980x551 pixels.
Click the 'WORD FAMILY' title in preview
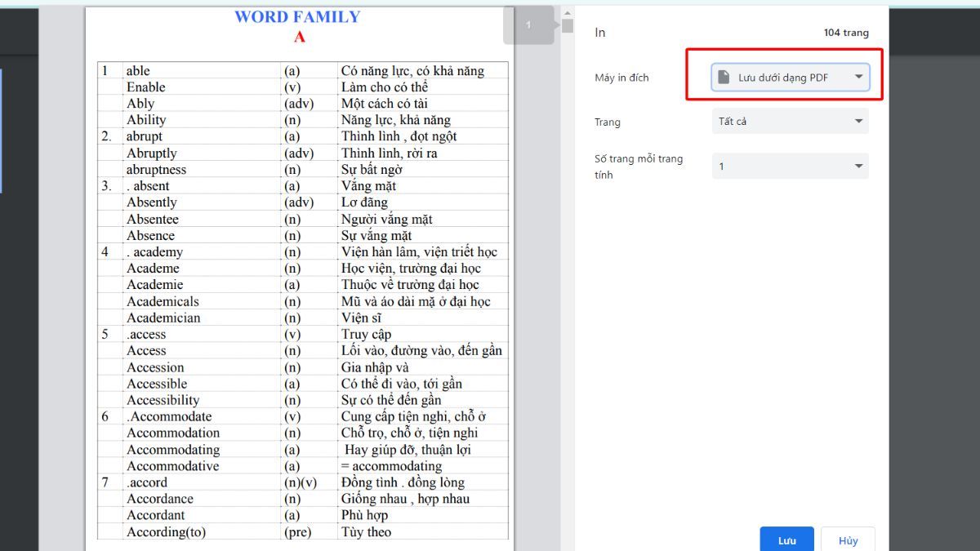[x=297, y=17]
